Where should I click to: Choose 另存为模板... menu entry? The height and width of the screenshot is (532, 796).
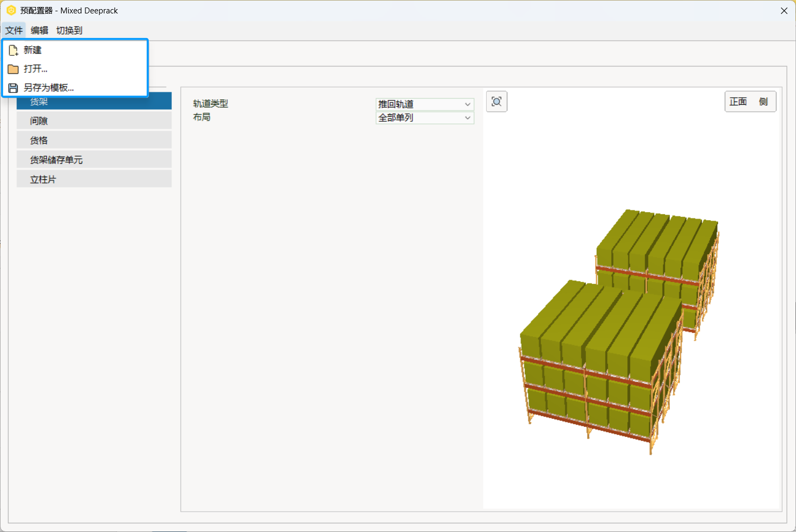(x=75, y=88)
